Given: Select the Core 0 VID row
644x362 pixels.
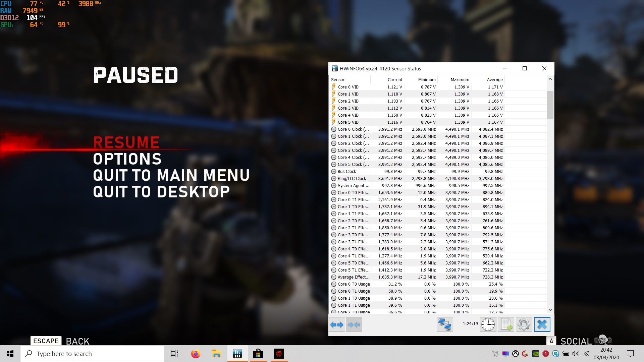Looking at the screenshot, I should 417,87.
